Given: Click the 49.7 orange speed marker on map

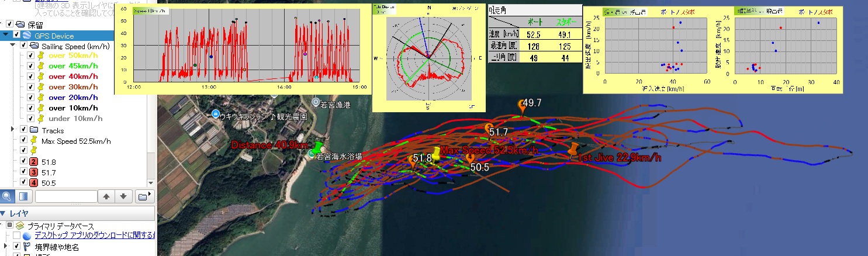Looking at the screenshot, I should coord(523,106).
